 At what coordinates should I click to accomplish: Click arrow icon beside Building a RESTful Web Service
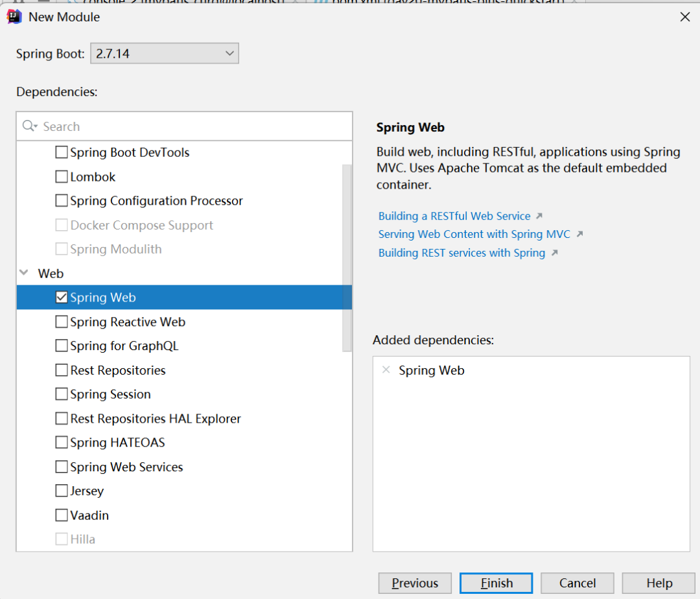(539, 216)
